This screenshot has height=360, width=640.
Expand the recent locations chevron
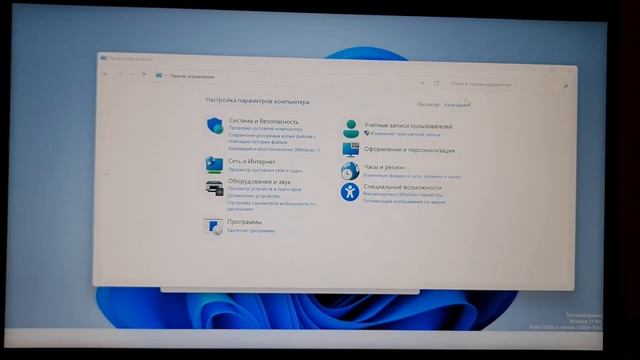(x=131, y=75)
